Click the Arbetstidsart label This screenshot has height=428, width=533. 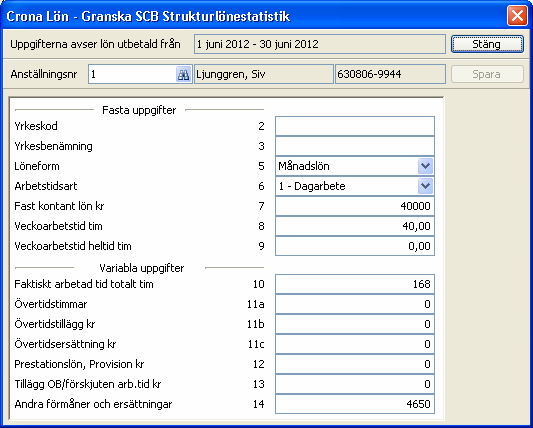tap(46, 186)
